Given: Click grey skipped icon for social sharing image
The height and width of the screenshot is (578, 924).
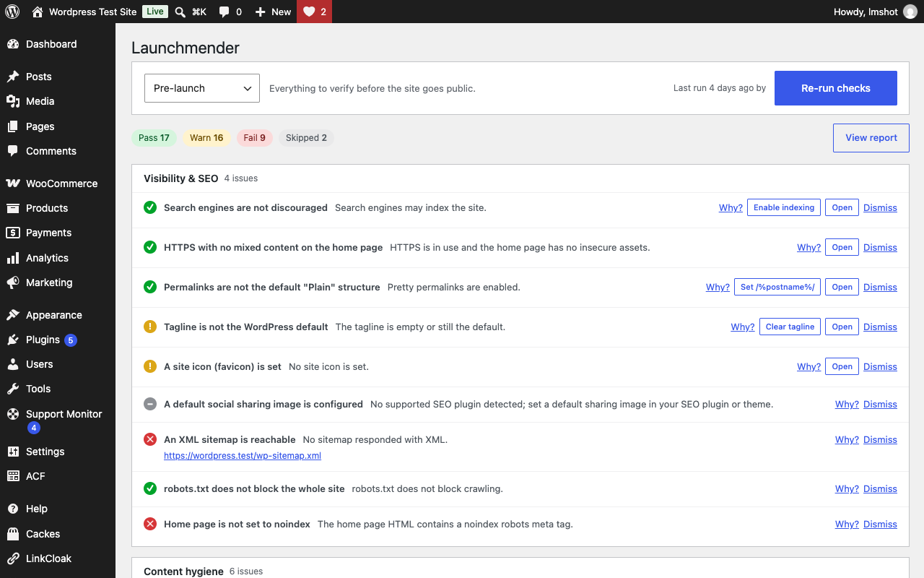Looking at the screenshot, I should tap(150, 404).
